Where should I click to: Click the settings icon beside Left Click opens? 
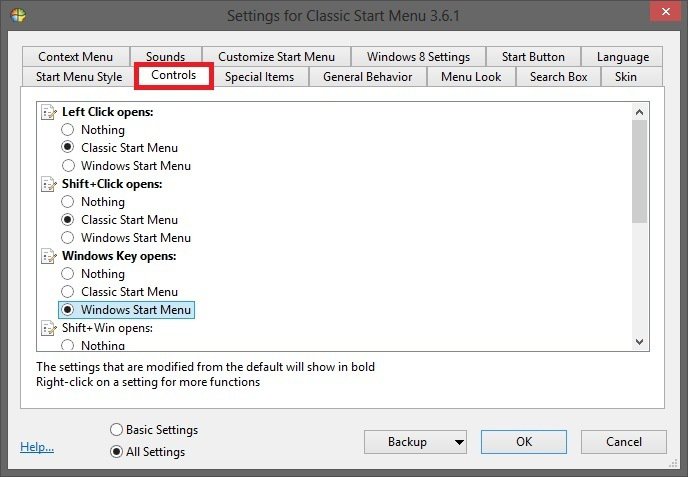(x=49, y=112)
